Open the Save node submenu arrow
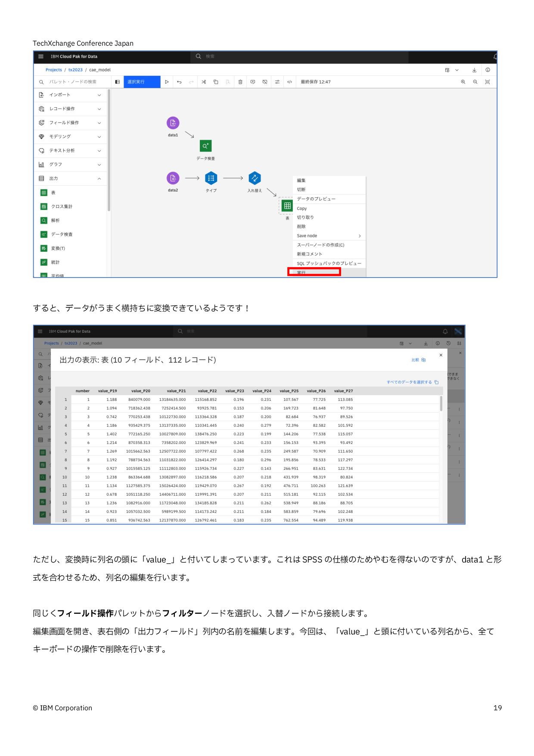Viewport: 534px width, 756px height. click(x=360, y=236)
